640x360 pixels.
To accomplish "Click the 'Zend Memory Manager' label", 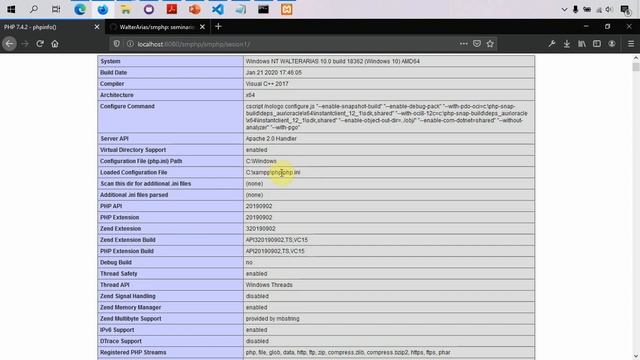I will click(x=131, y=307).
